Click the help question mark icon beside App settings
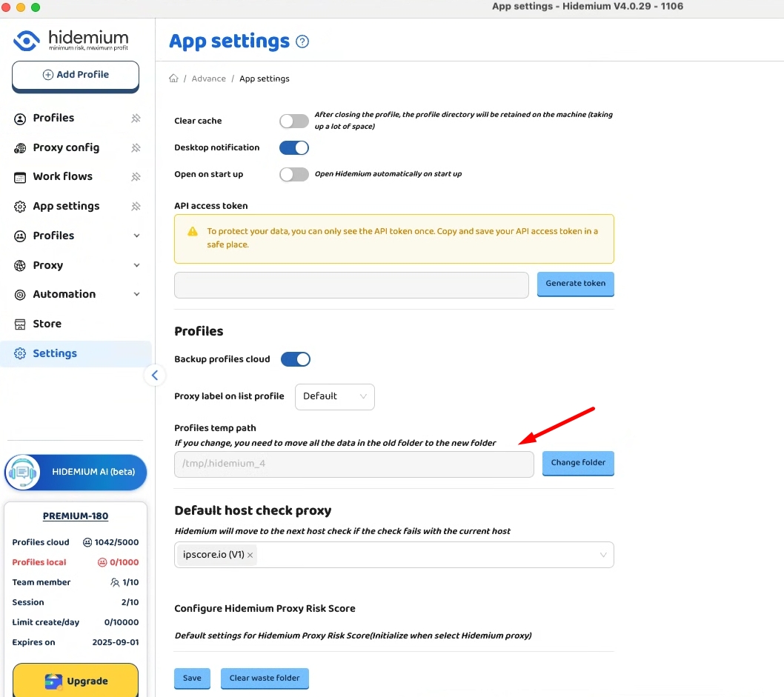The height and width of the screenshot is (697, 784). click(x=302, y=42)
